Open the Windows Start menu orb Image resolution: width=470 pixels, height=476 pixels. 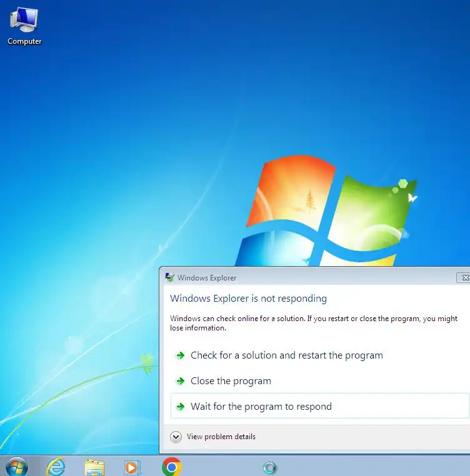(x=17, y=467)
